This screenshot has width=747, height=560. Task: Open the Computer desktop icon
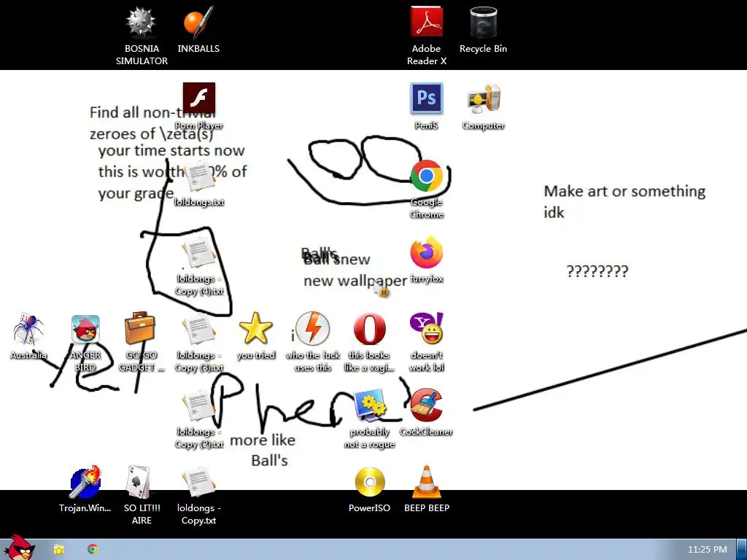[x=483, y=106]
